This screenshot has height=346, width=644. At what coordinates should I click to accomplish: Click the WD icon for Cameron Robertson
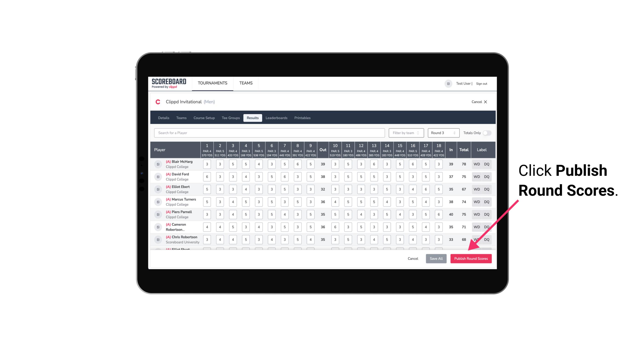476,227
